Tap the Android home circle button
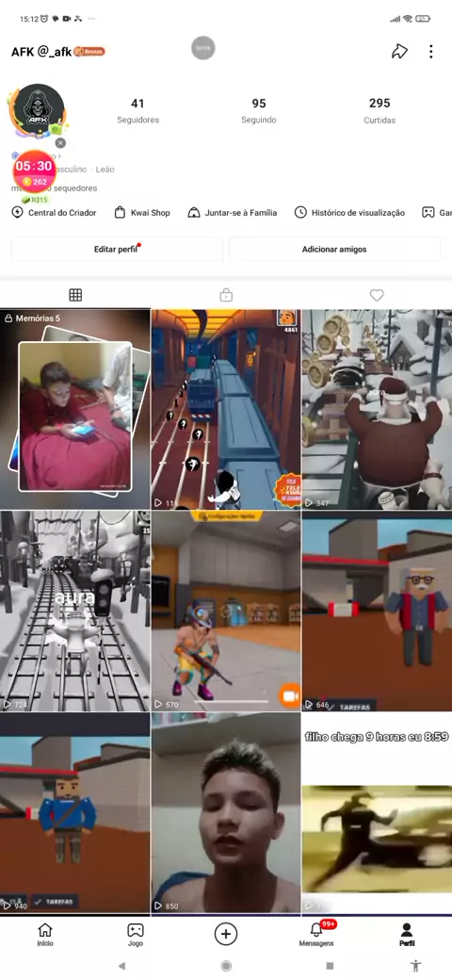This screenshot has height=980, width=452. (226, 966)
